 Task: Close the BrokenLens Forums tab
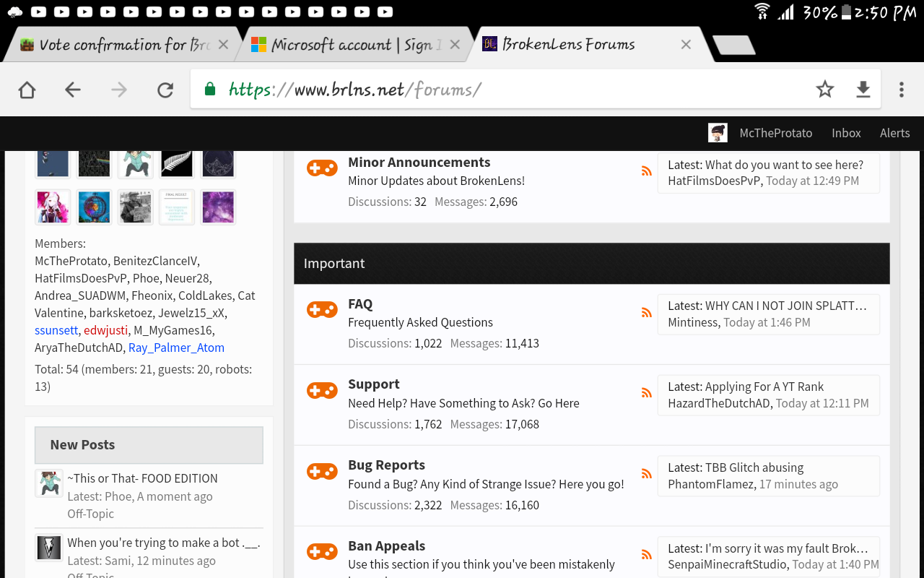[686, 45]
